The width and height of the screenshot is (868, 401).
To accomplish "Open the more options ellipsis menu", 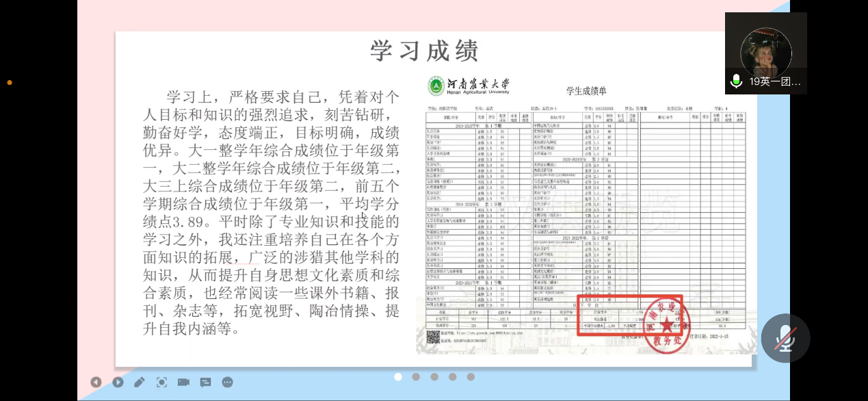I will point(227,382).
